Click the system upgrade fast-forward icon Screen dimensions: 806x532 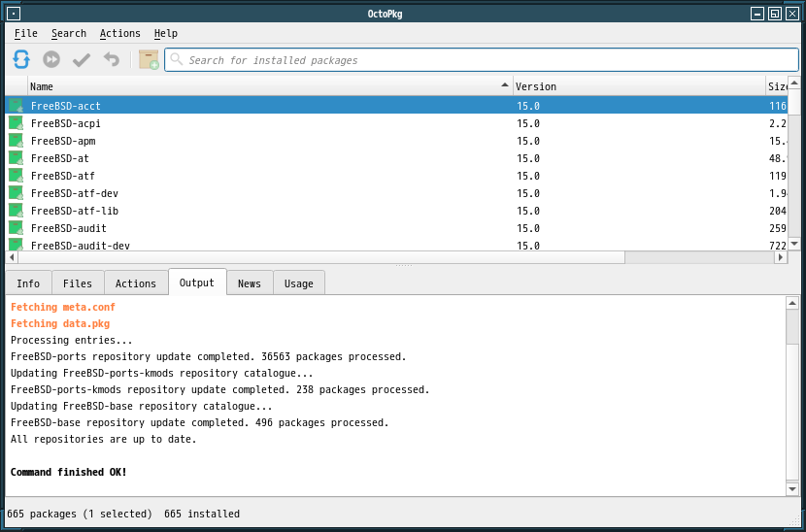click(51, 59)
